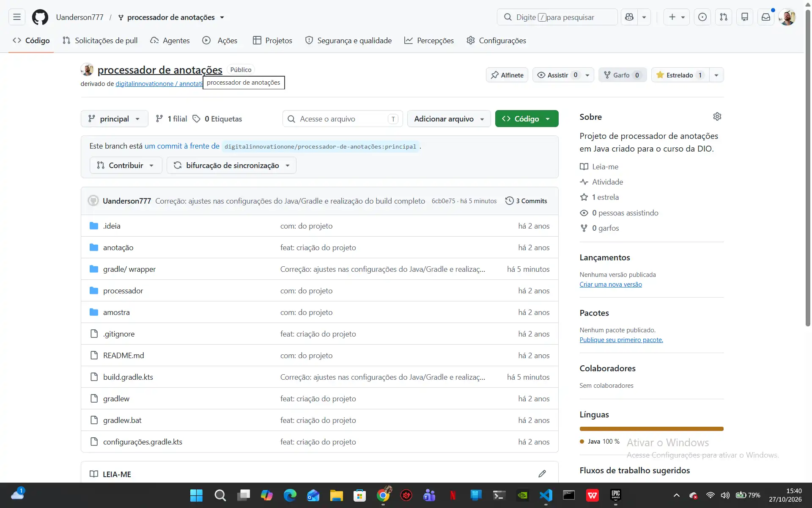Viewport: 812px width, 508px height.
Task: Open pull requests icon in header
Action: pos(724,17)
